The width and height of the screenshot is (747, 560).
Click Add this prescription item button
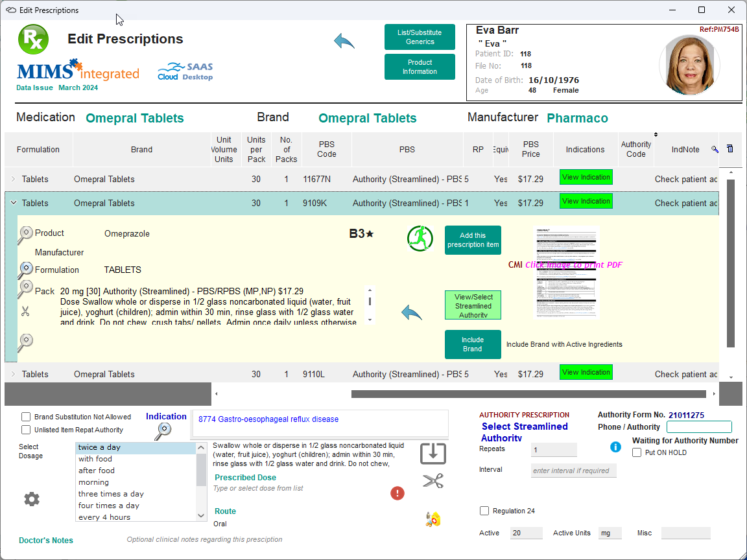pyautogui.click(x=473, y=240)
